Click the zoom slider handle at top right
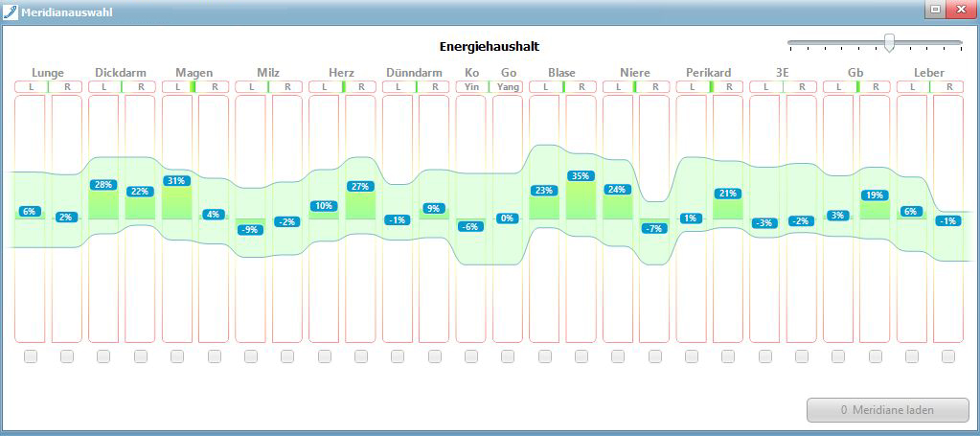 [x=889, y=43]
